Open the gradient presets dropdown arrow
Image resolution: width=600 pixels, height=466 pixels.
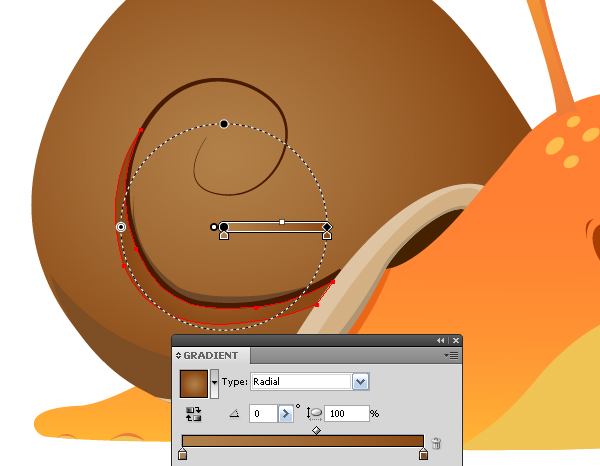click(x=214, y=384)
